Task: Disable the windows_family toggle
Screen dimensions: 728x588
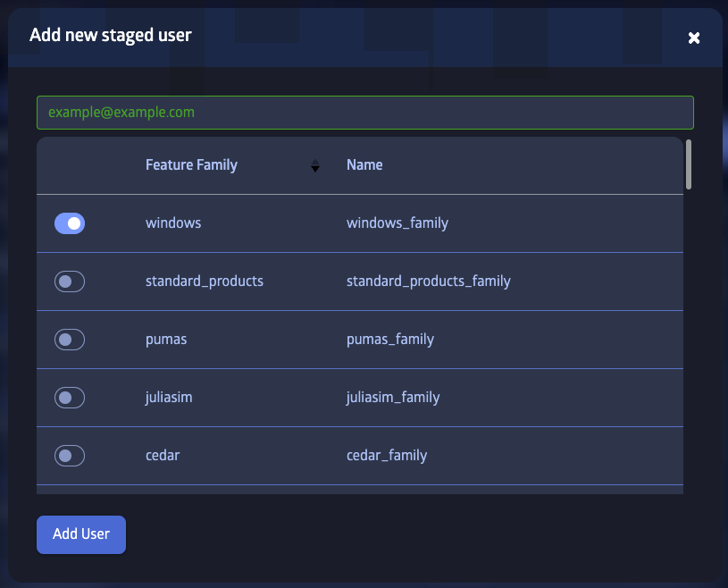Action: (70, 223)
